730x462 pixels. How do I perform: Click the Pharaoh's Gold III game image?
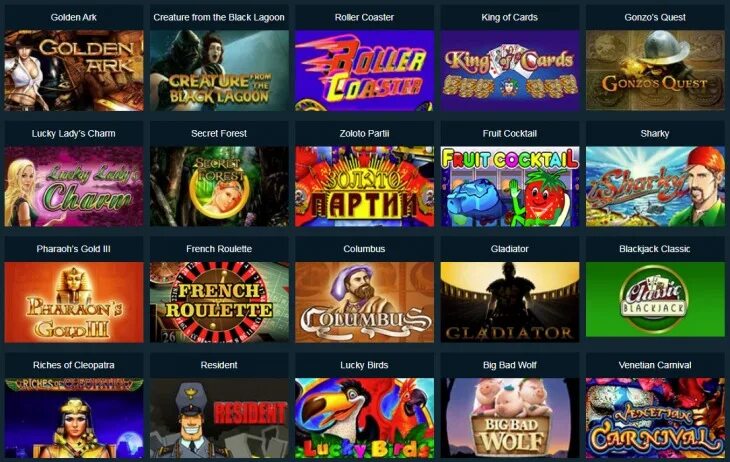pyautogui.click(x=74, y=302)
